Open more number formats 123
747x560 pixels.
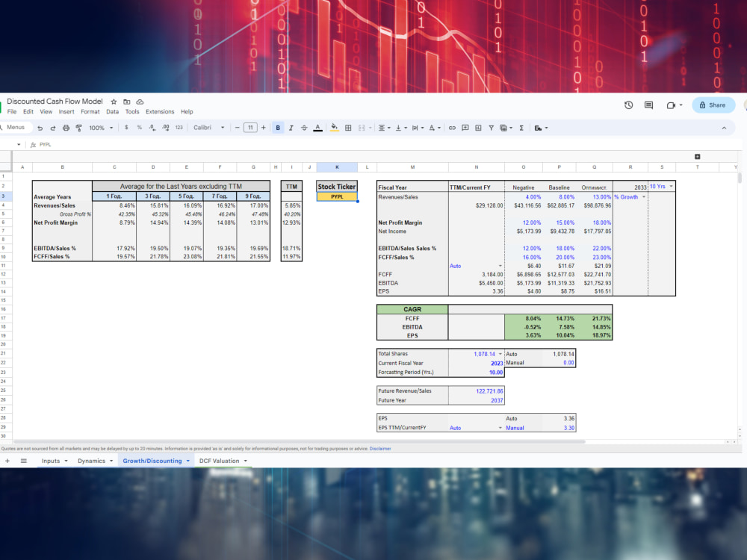coord(179,128)
